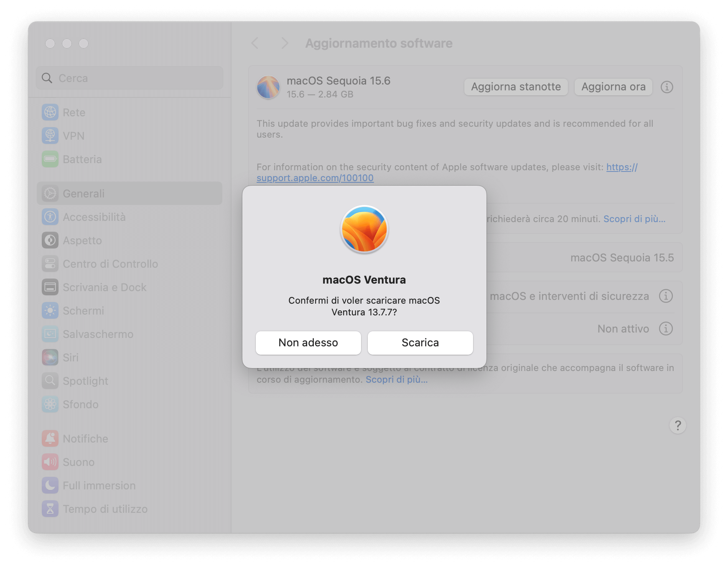728x568 pixels.
Task: Click the 15.6 — 2.84 GB size text
Action: point(320,95)
